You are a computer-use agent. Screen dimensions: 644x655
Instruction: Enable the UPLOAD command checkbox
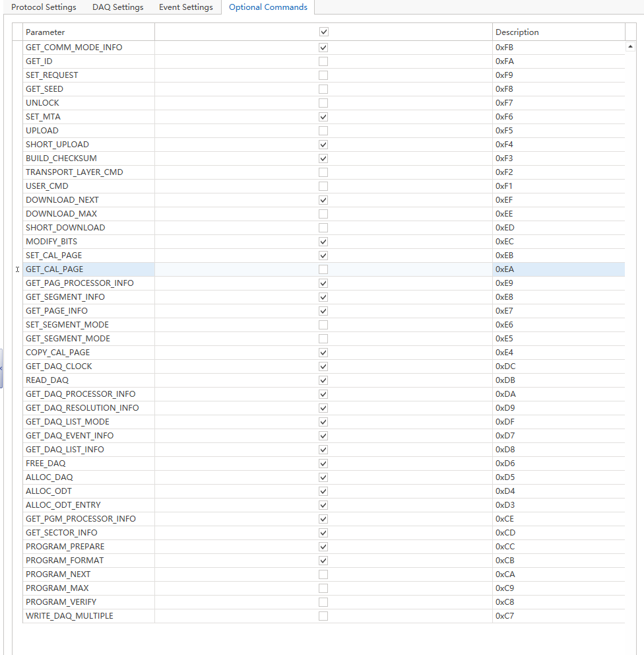[x=323, y=130]
